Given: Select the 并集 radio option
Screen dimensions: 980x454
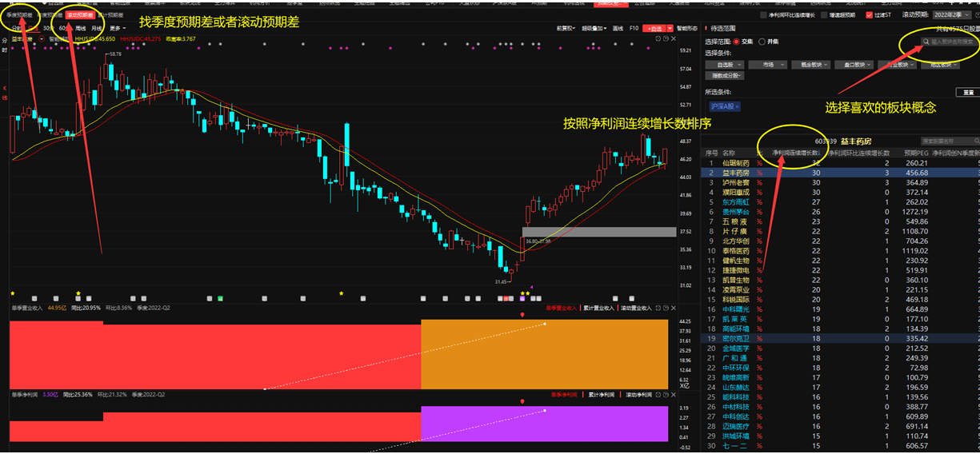Looking at the screenshot, I should pos(760,42).
